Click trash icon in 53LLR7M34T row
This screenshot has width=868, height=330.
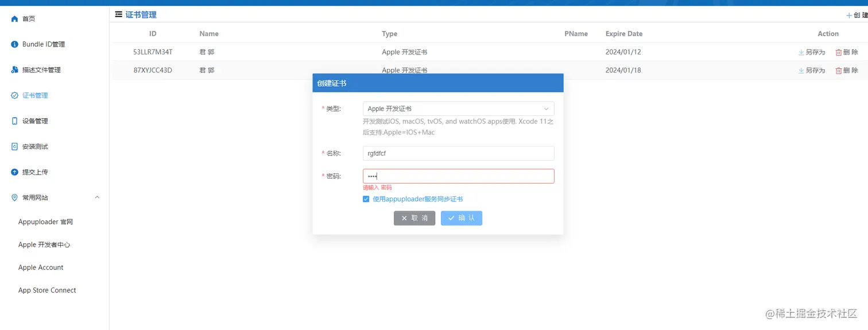click(838, 52)
